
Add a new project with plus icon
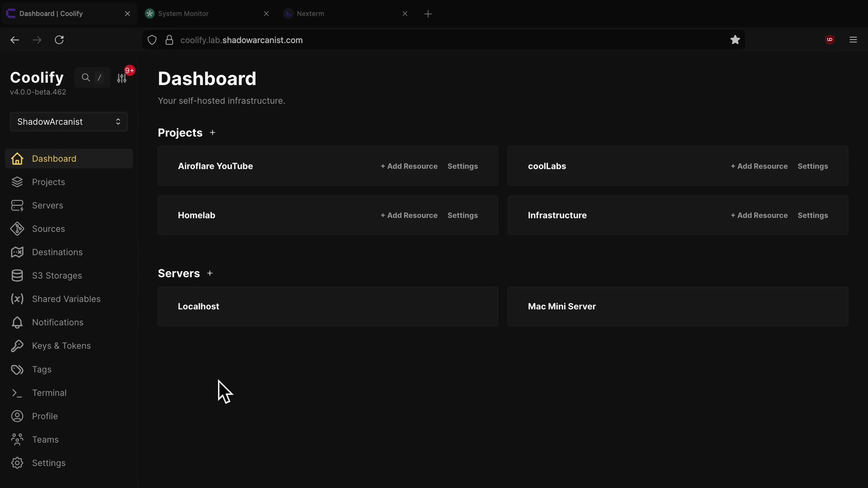click(212, 133)
